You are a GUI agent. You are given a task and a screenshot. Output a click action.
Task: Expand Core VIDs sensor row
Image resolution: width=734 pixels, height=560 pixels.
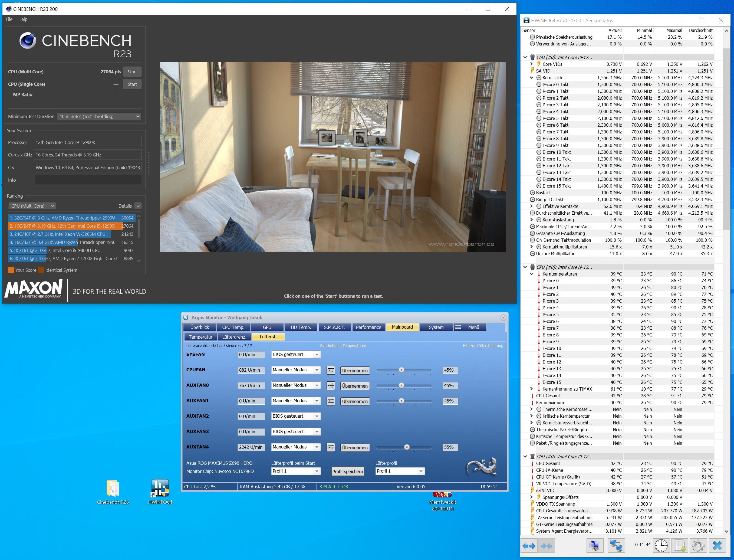tap(531, 64)
